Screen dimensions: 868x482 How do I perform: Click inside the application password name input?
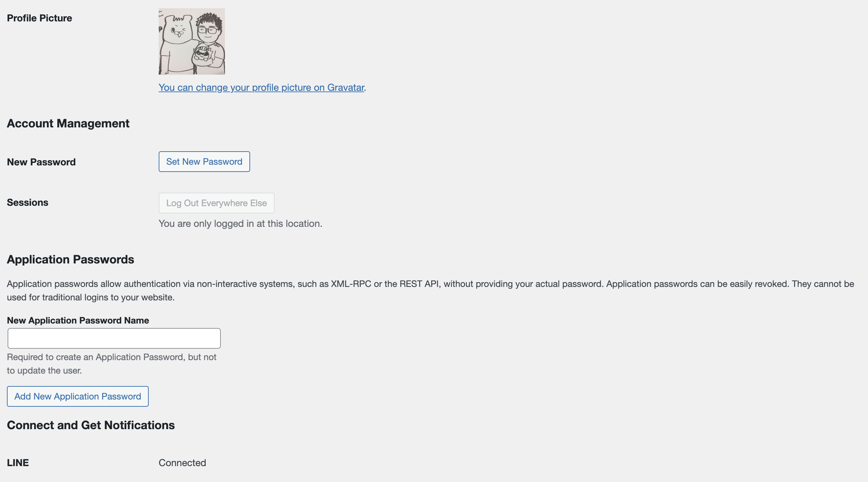(x=114, y=338)
